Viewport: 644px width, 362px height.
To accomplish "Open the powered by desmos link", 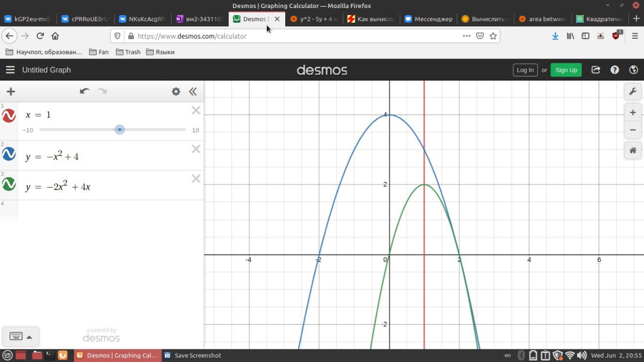I will (101, 335).
